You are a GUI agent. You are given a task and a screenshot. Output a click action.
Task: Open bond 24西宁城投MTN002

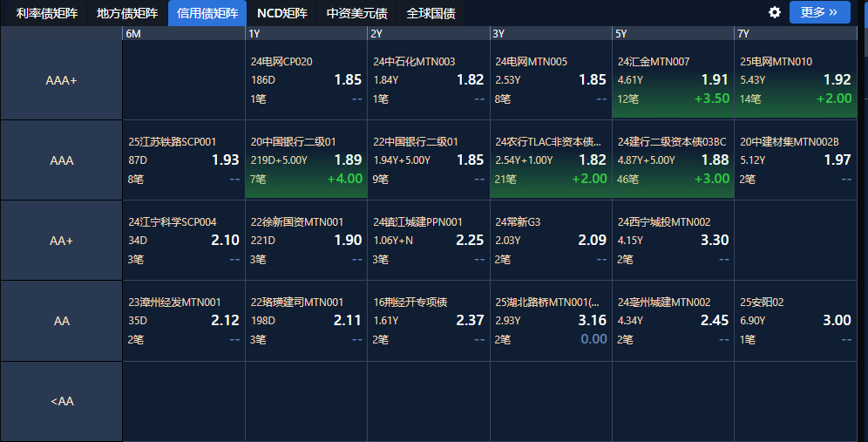click(x=664, y=222)
